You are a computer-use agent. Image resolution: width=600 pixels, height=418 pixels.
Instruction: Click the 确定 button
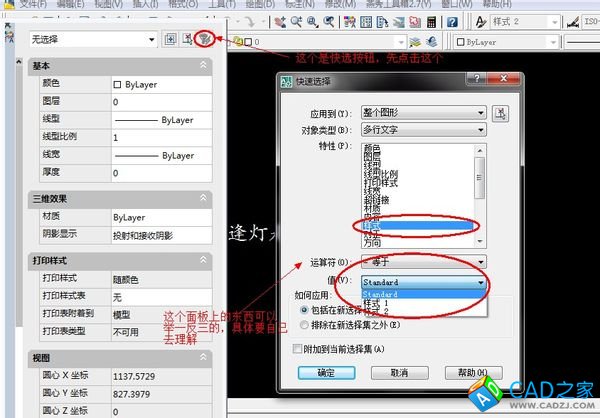click(x=326, y=372)
